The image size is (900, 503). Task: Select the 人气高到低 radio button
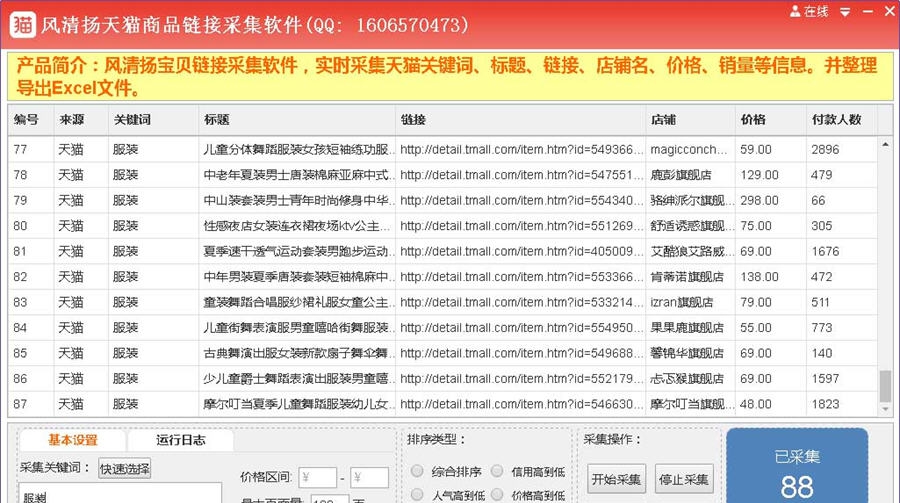[x=417, y=494]
